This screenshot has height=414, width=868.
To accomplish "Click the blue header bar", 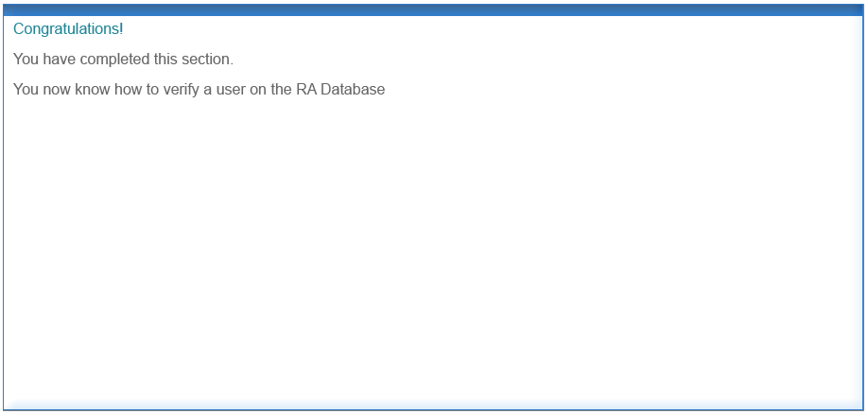I will point(433,10).
